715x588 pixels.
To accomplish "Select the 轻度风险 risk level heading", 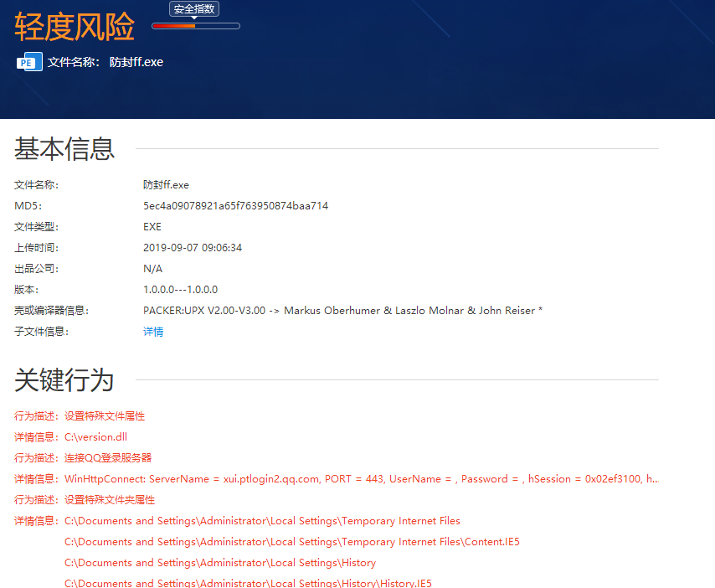I will (75, 27).
